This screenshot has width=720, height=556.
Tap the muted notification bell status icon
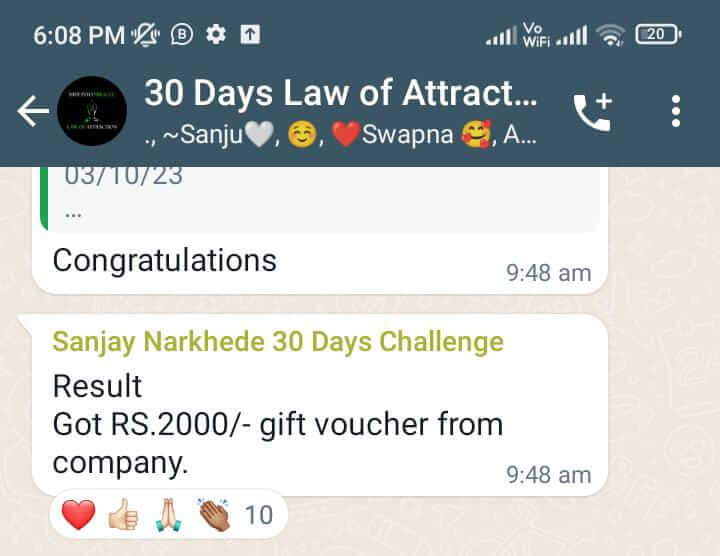pyautogui.click(x=146, y=34)
